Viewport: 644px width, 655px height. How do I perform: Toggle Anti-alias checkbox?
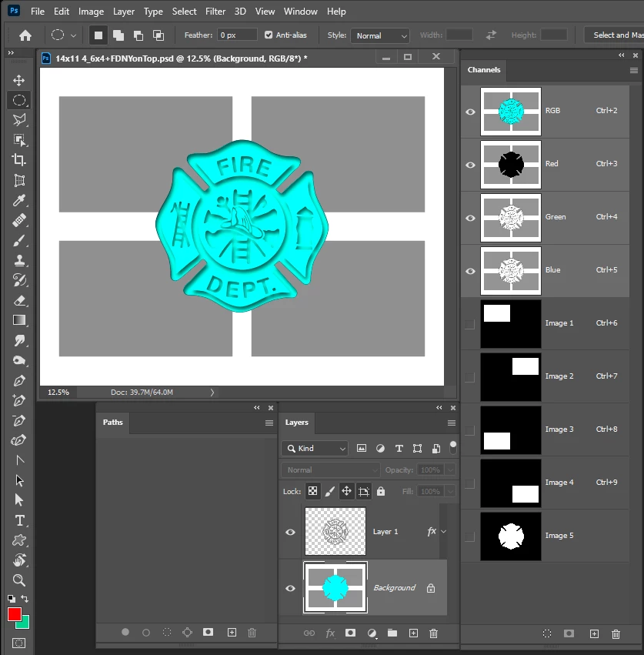269,35
